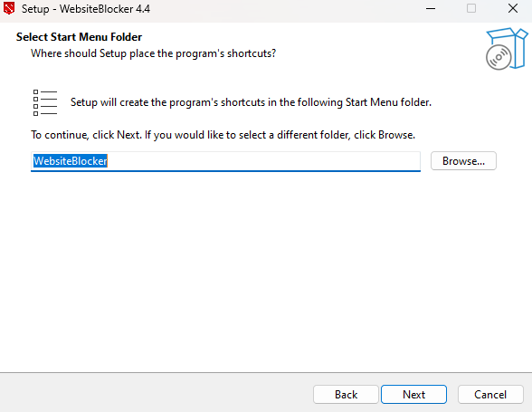Click the 'Setup - WebsiteBlocker 4.4' window title

click(x=86, y=9)
